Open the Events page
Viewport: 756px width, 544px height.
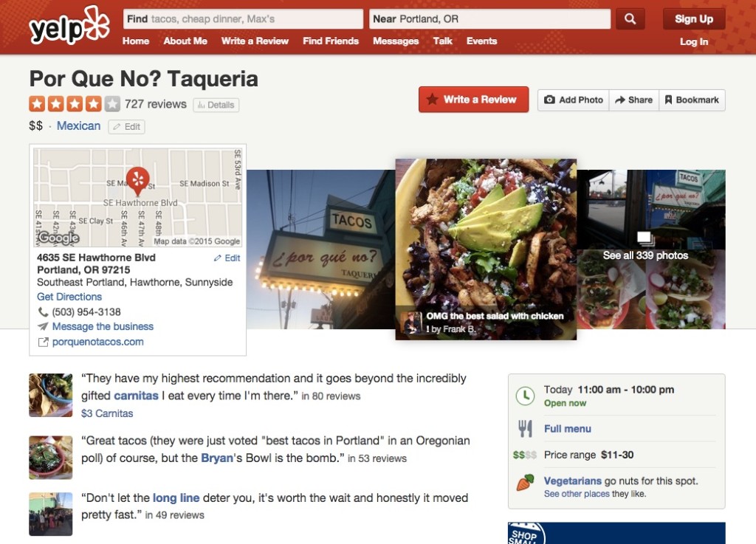[481, 41]
